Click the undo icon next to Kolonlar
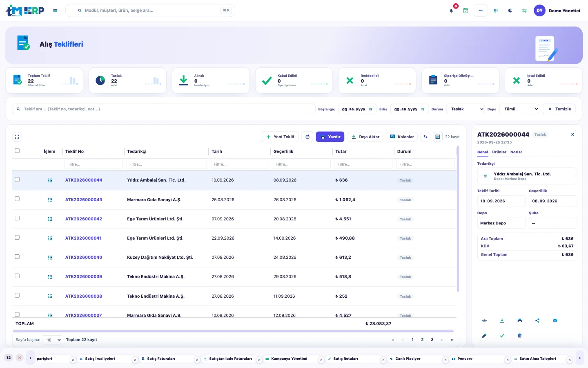The height and width of the screenshot is (368, 588). [x=425, y=137]
